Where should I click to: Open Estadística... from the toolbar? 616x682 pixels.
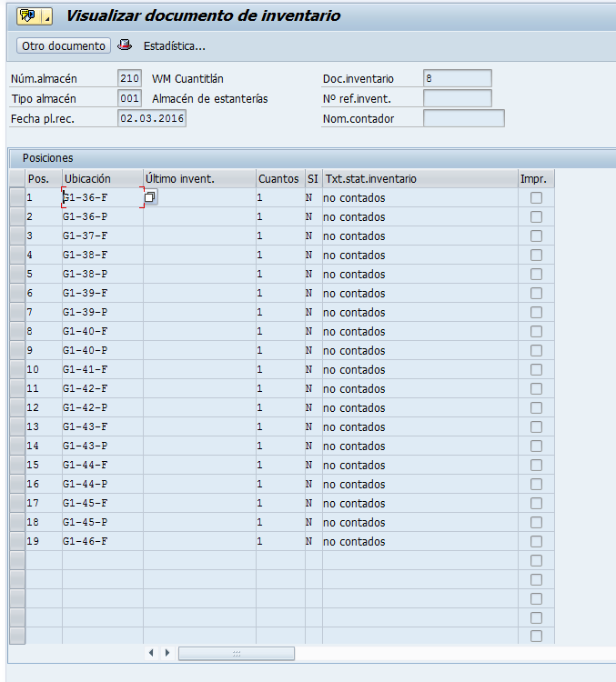click(x=175, y=45)
